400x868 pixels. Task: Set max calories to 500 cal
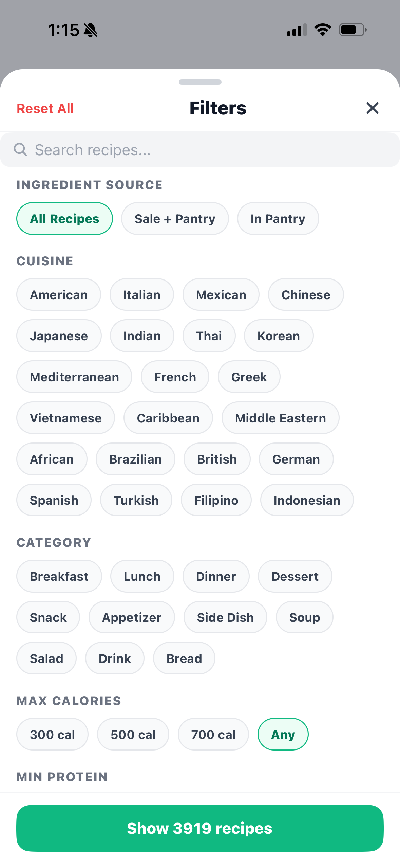[133, 735]
